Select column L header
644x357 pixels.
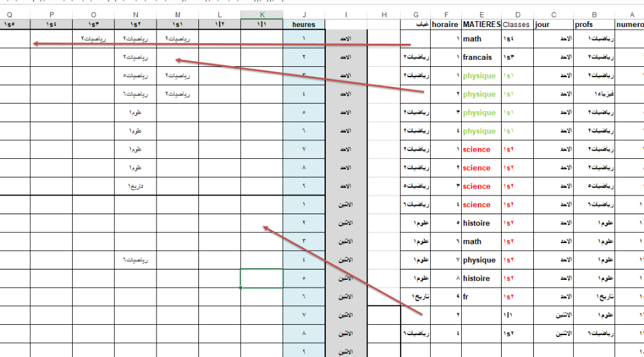click(220, 15)
